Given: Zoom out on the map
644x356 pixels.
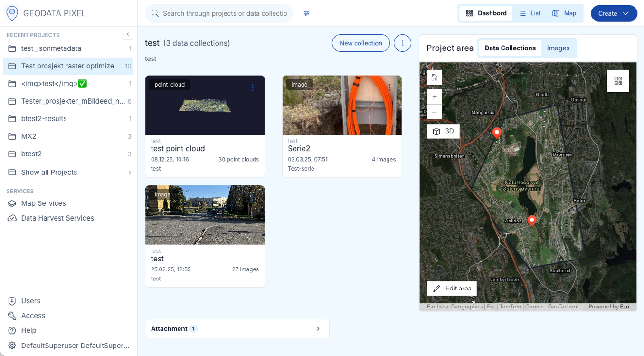Looking at the screenshot, I should coord(434,112).
